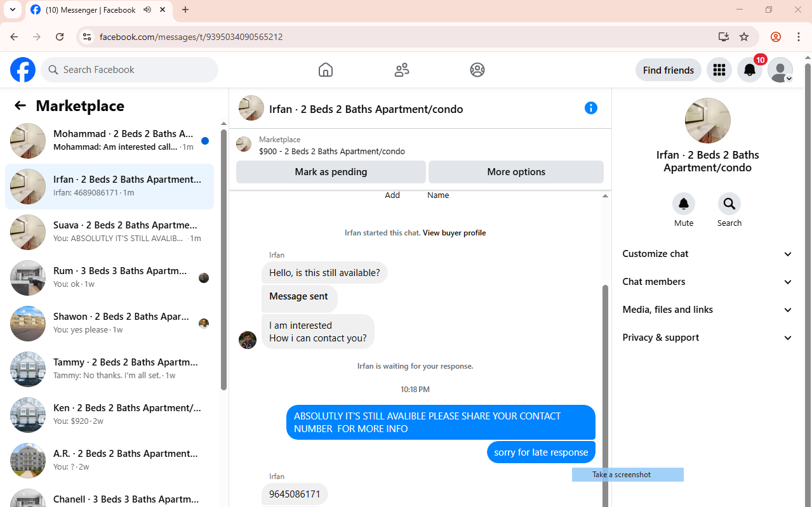Click the "I am interested" message bubble

tap(318, 332)
